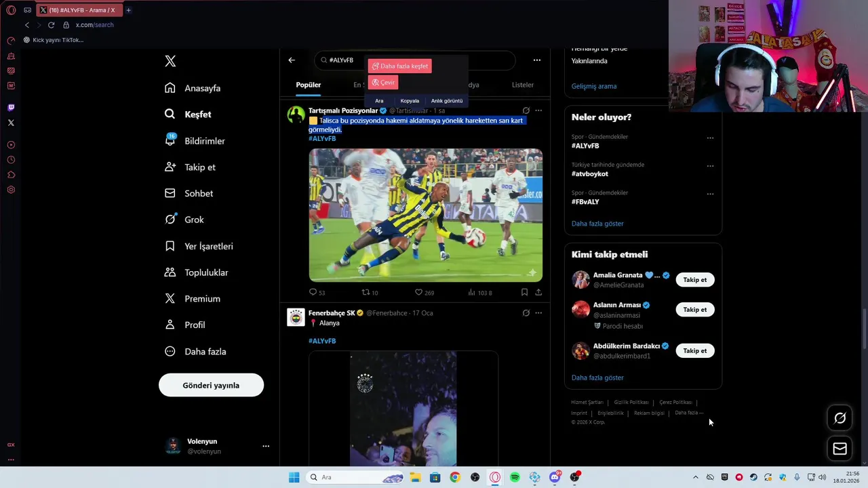Play the Fenerbahçe Alanya video
This screenshot has width=868, height=488.
click(403, 409)
